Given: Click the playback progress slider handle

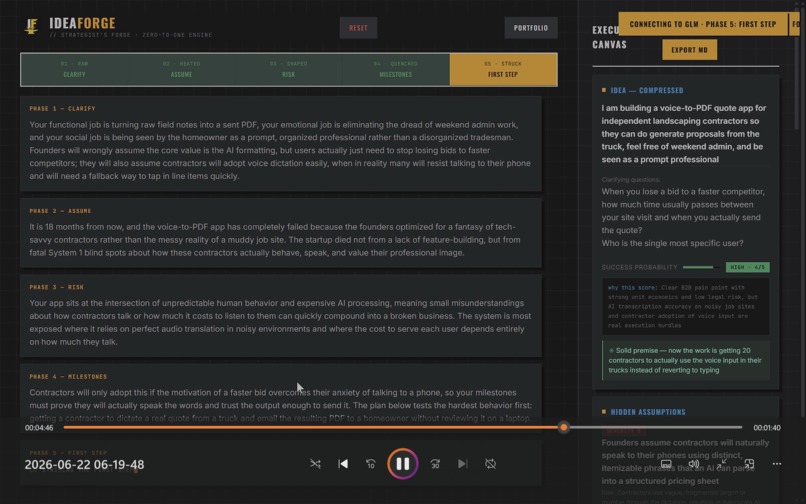Looking at the screenshot, I should tap(564, 427).
